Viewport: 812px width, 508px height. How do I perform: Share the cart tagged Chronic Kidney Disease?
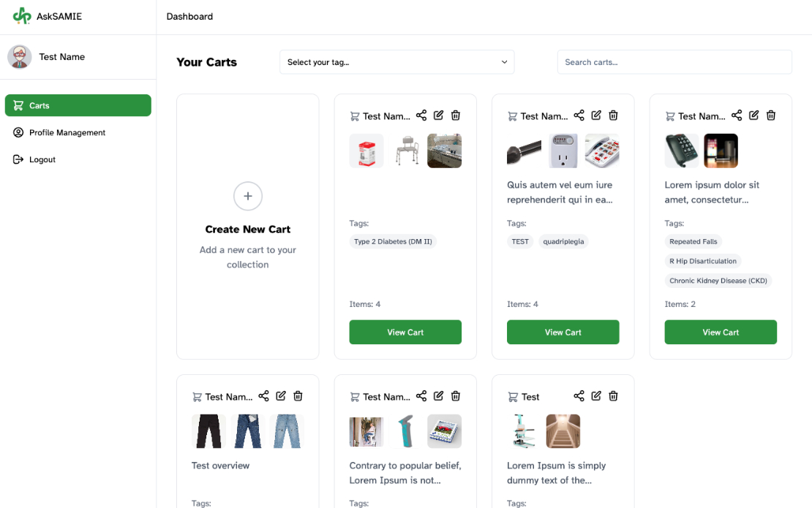[737, 115]
